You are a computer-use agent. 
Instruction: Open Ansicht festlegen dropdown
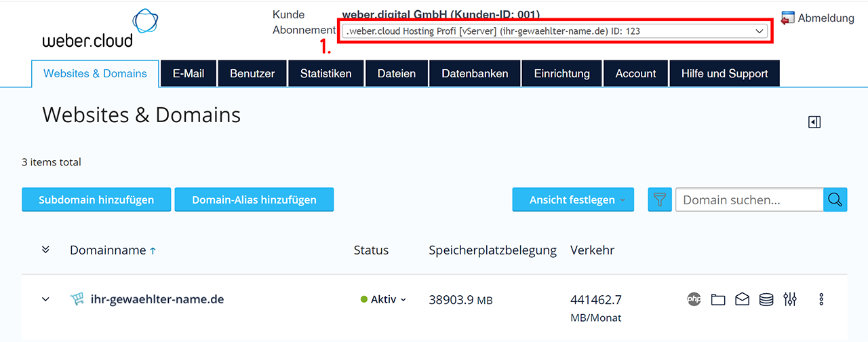pyautogui.click(x=573, y=199)
